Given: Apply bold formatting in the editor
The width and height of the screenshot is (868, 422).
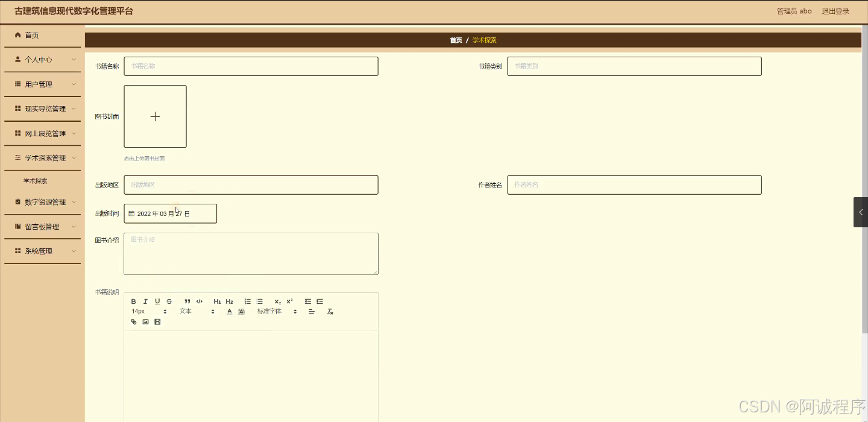Looking at the screenshot, I should 134,301.
